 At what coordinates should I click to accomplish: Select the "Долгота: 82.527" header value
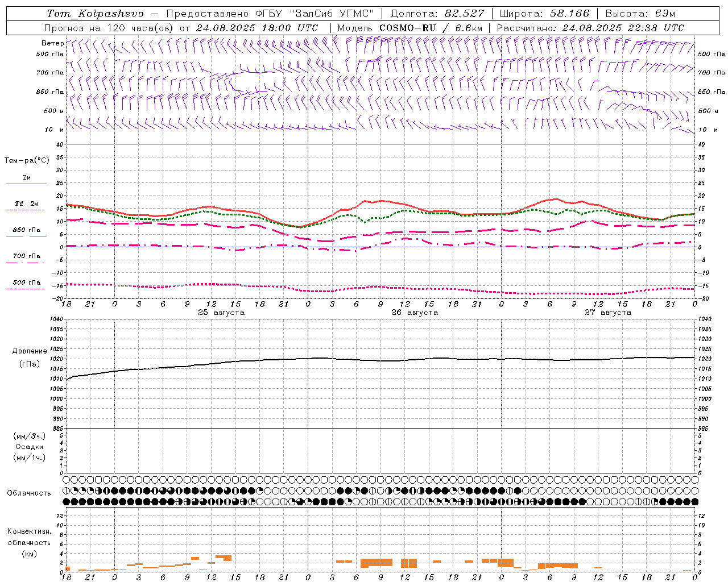437,14
